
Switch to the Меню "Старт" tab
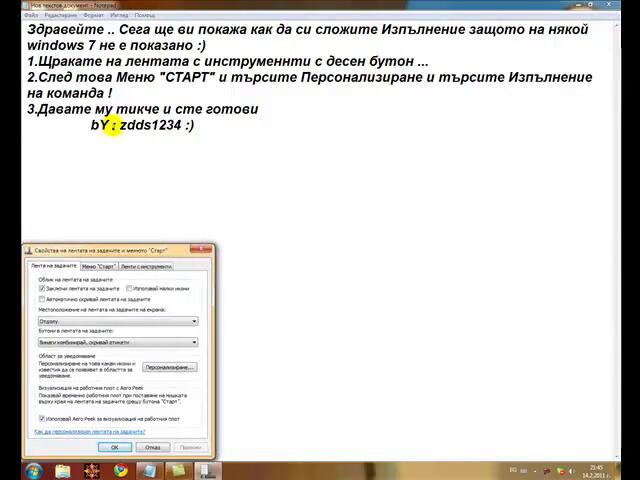coord(98,266)
